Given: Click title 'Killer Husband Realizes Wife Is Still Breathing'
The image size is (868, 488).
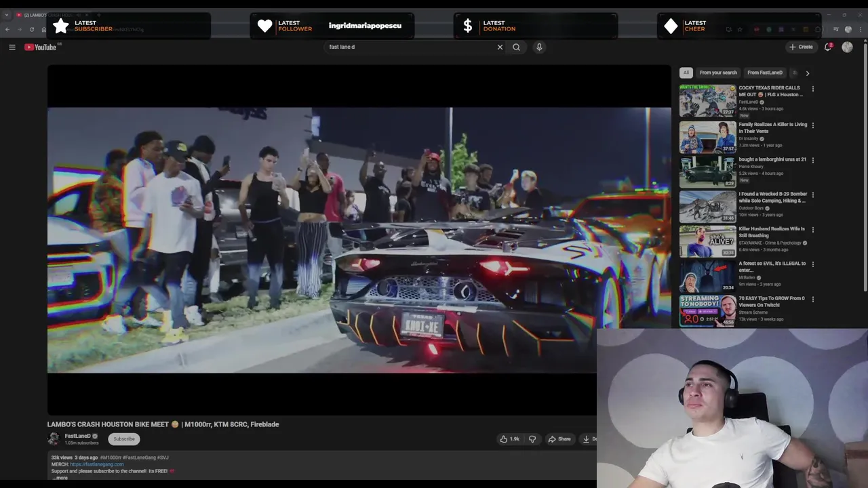Looking at the screenshot, I should click(x=772, y=232).
